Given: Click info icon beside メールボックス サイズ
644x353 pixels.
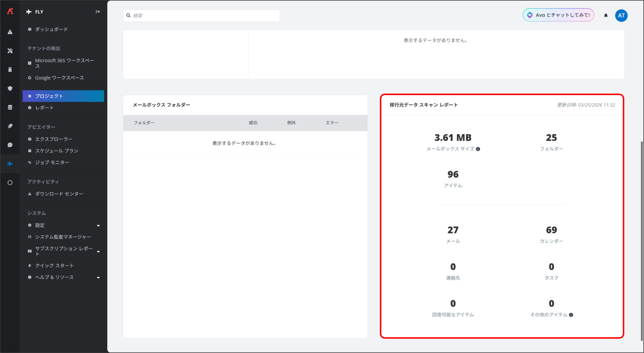Looking at the screenshot, I should [x=478, y=149].
